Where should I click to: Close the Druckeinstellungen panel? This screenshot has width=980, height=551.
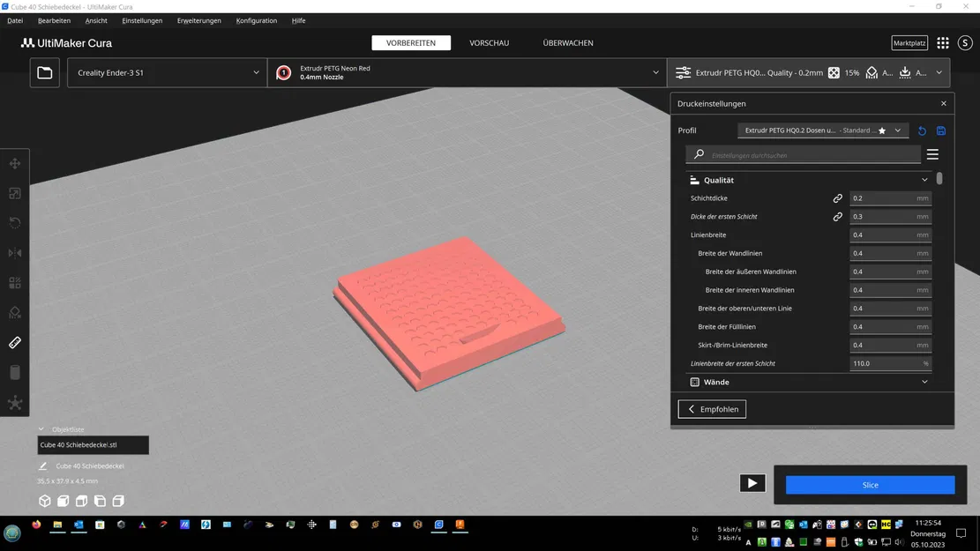[944, 104]
